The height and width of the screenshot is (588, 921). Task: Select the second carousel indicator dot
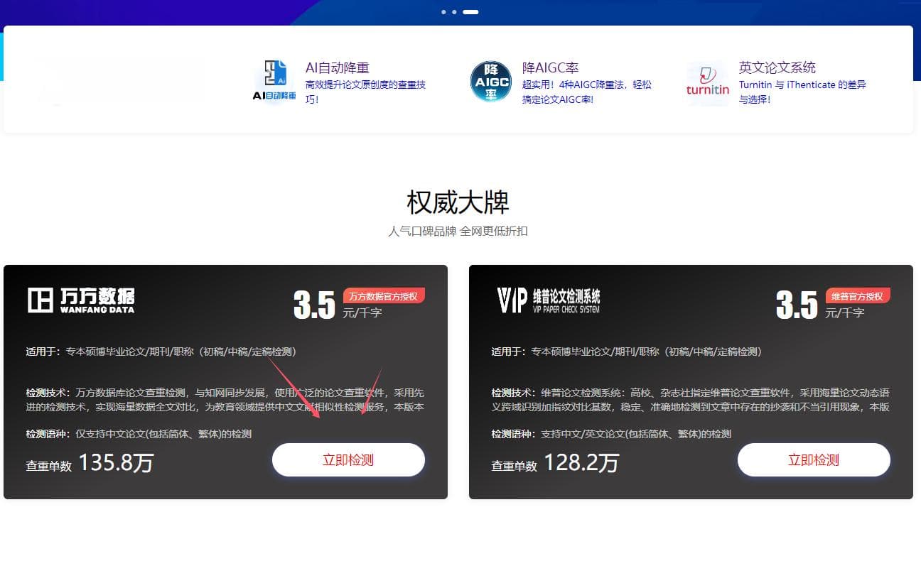pyautogui.click(x=454, y=12)
